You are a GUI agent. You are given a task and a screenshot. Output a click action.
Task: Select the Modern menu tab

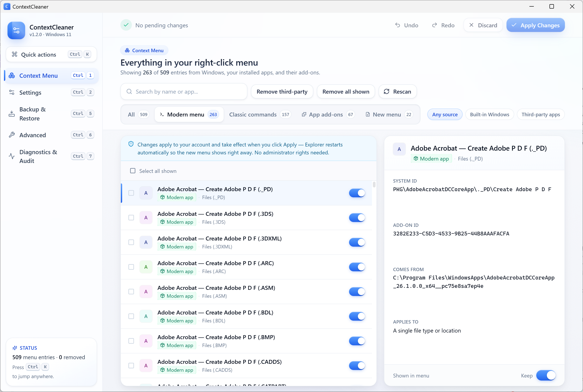(189, 115)
